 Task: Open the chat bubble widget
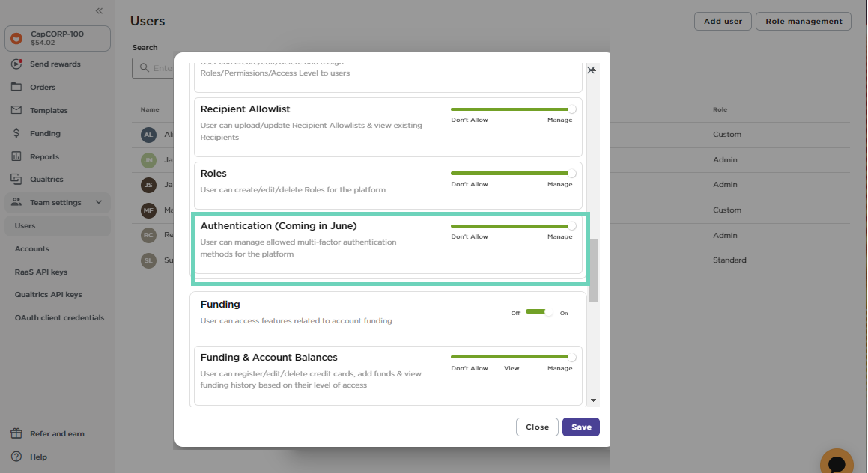(837, 462)
